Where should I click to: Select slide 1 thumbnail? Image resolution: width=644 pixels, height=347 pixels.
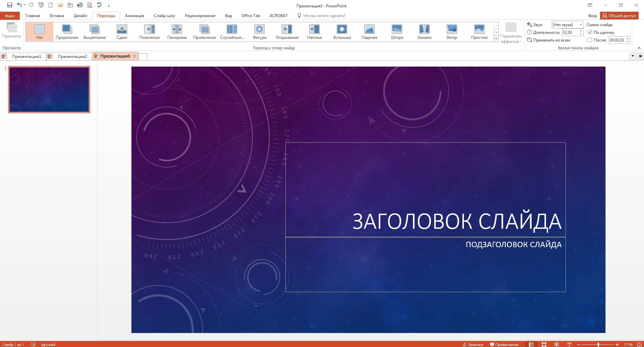pyautogui.click(x=49, y=89)
